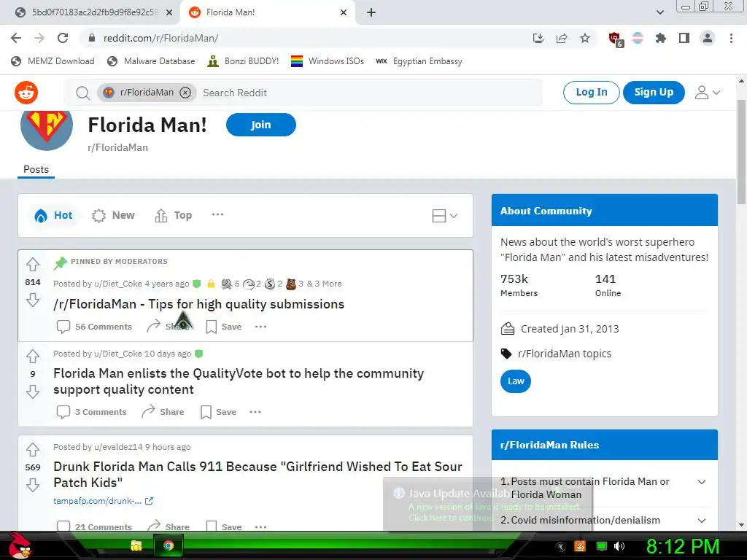Image resolution: width=747 pixels, height=560 pixels.
Task: Open the Bonzi BUDDY! bookmark
Action: [x=244, y=61]
